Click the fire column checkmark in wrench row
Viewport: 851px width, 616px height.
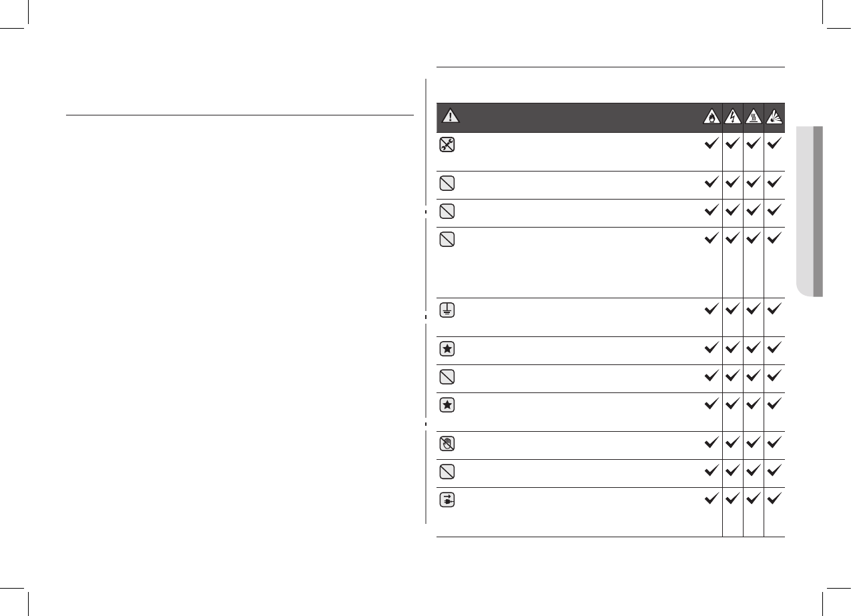click(x=712, y=143)
